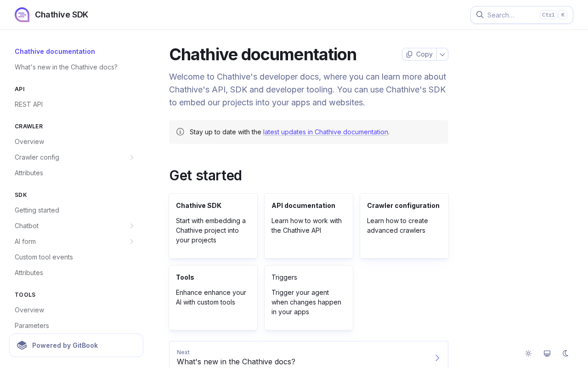Switch to system theme
This screenshot has height=368, width=588.
547,353
